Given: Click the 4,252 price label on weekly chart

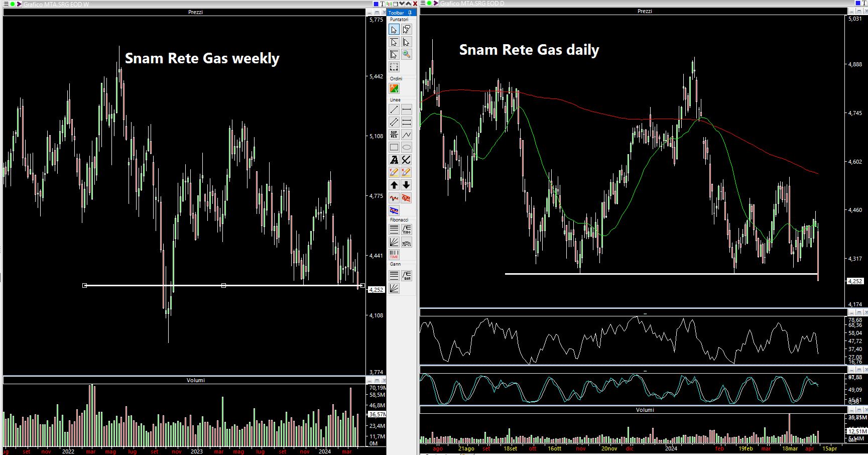Looking at the screenshot, I should [x=376, y=290].
